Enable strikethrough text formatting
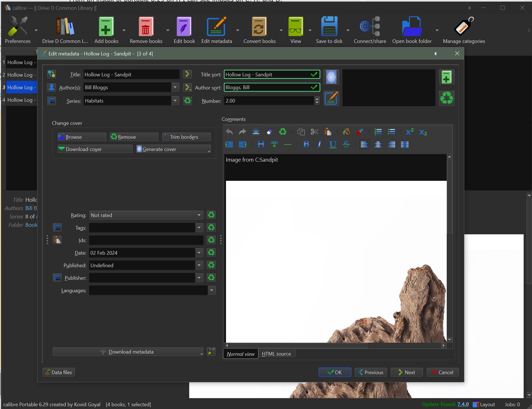This screenshot has width=532, height=409. [x=346, y=144]
